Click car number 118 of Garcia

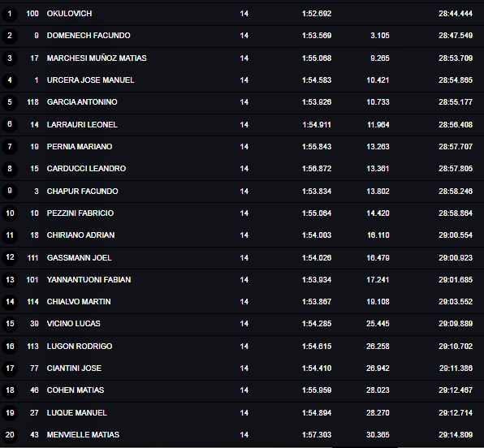[x=32, y=102]
